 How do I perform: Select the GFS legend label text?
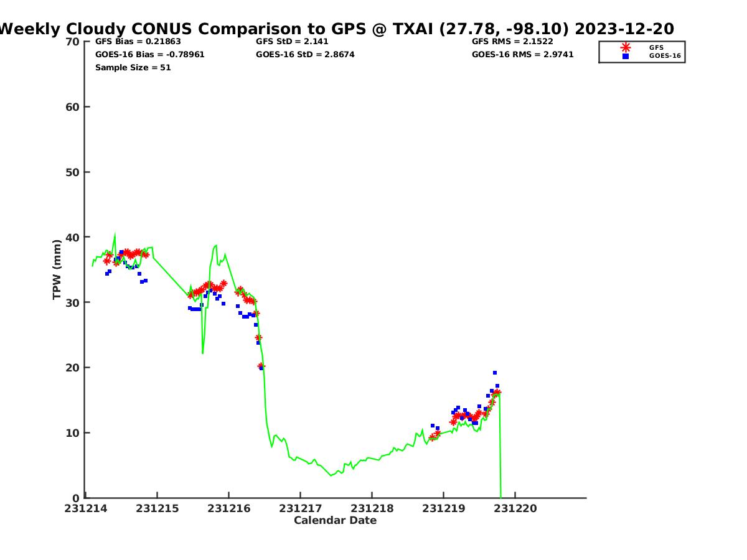(656, 47)
